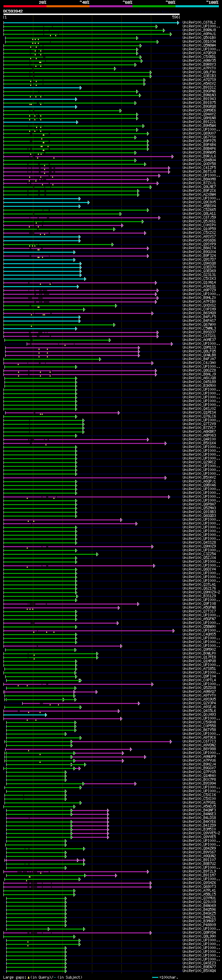Click the UniRef100_B8AIT4 label
Image resolution: width=222 pixels, height=980 pixels.
click(199, 248)
